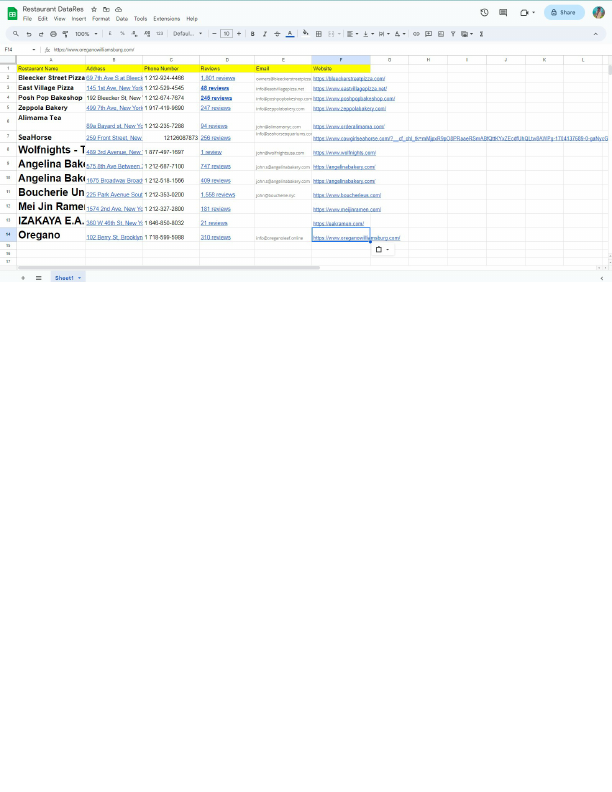Viewport: 612px width, 792px height.
Task: Open the font family dropdown
Action: tap(187, 34)
